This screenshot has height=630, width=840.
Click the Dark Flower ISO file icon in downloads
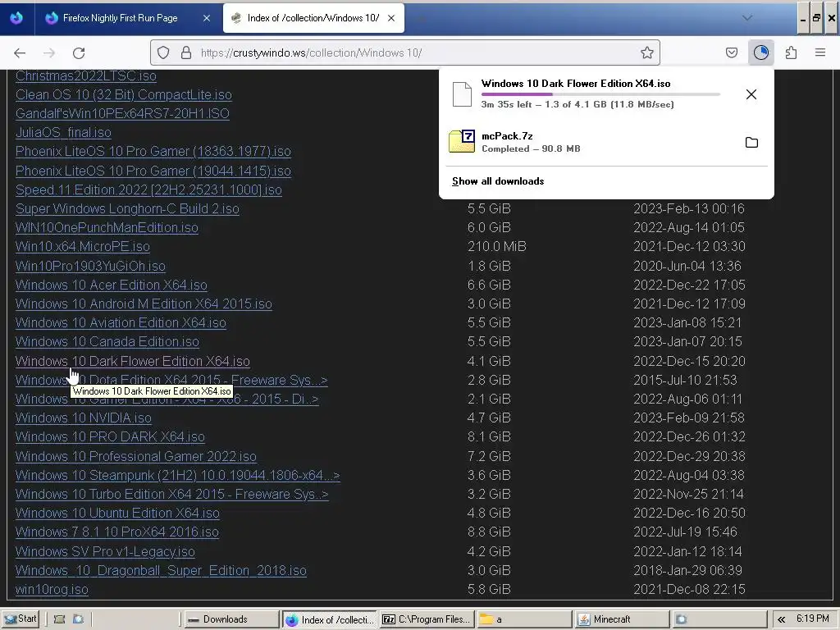coord(462,94)
